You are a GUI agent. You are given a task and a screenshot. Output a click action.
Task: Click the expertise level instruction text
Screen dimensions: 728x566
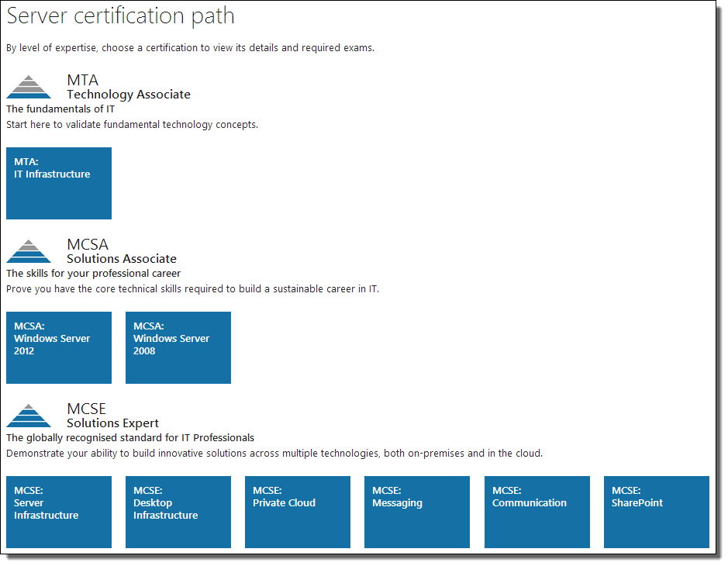coord(191,47)
